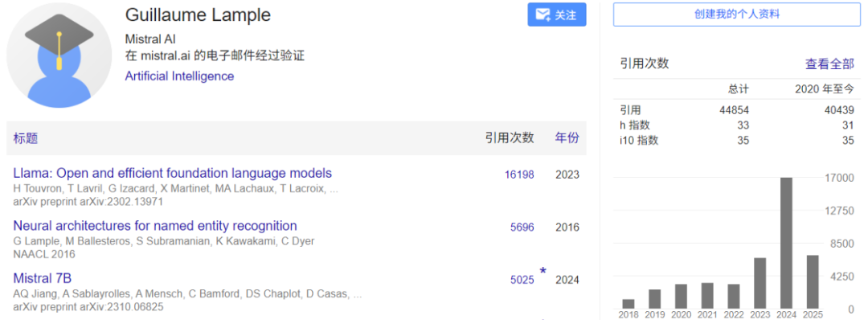868x320 pixels.
Task: View the 16198 citations of Llama paper
Action: point(519,175)
